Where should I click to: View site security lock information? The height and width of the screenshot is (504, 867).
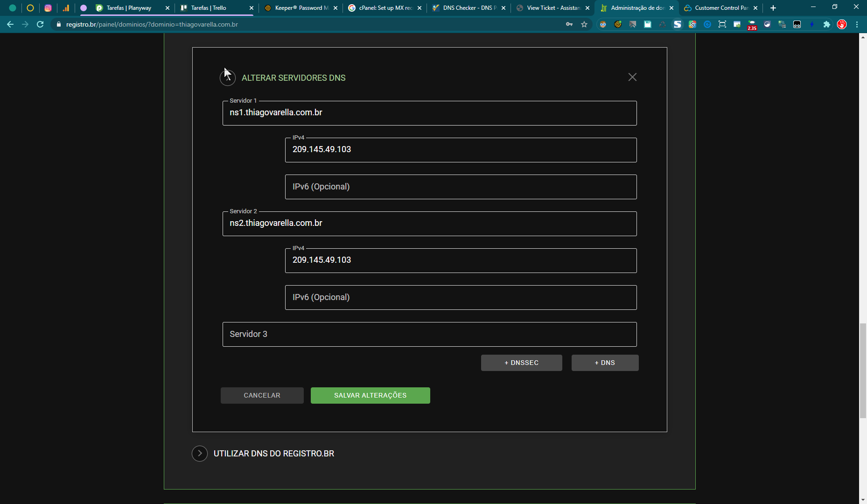coord(59,24)
